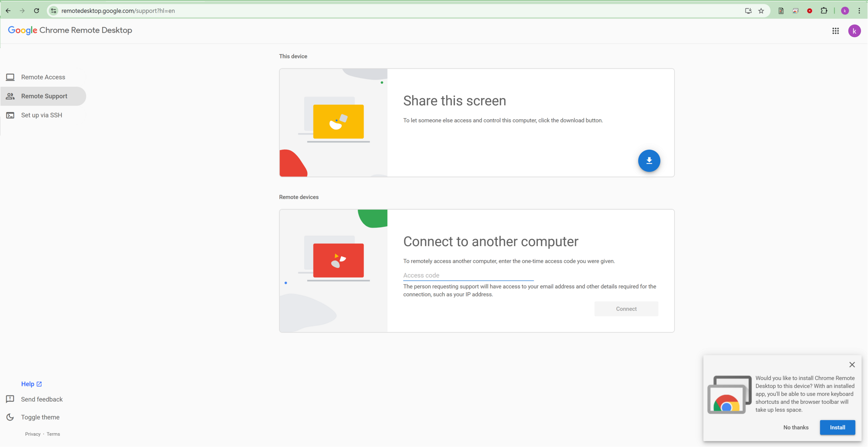Open the Google Account avatar in the page header
Viewport: 868px width, 447px height.
854,31
